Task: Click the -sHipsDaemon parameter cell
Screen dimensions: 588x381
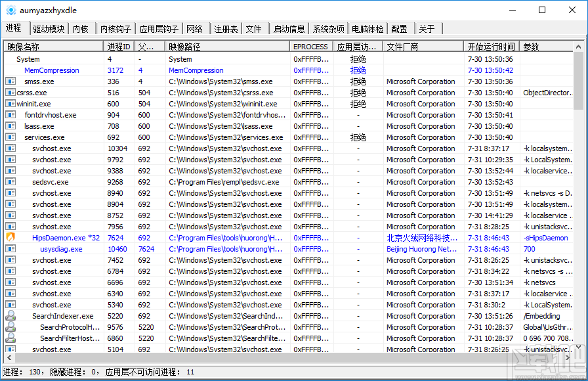Action: click(545, 238)
